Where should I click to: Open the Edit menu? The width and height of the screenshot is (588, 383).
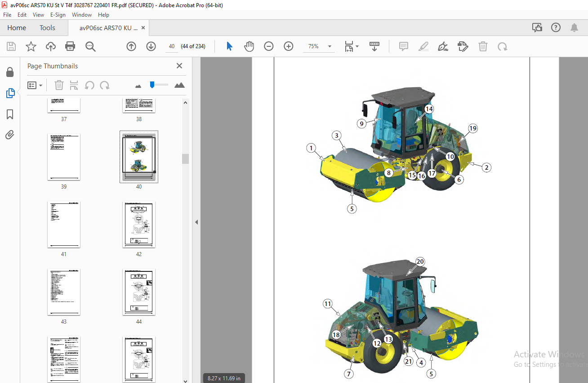[22, 15]
